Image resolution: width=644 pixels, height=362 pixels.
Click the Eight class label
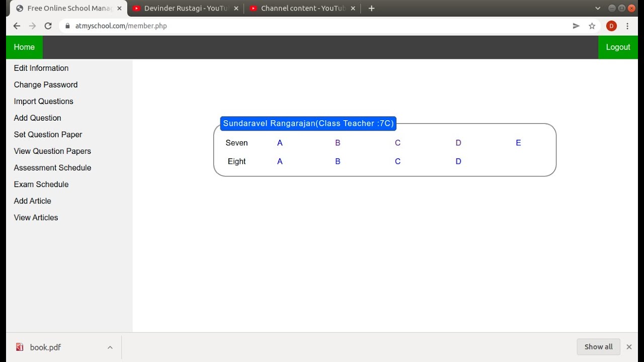click(x=236, y=162)
